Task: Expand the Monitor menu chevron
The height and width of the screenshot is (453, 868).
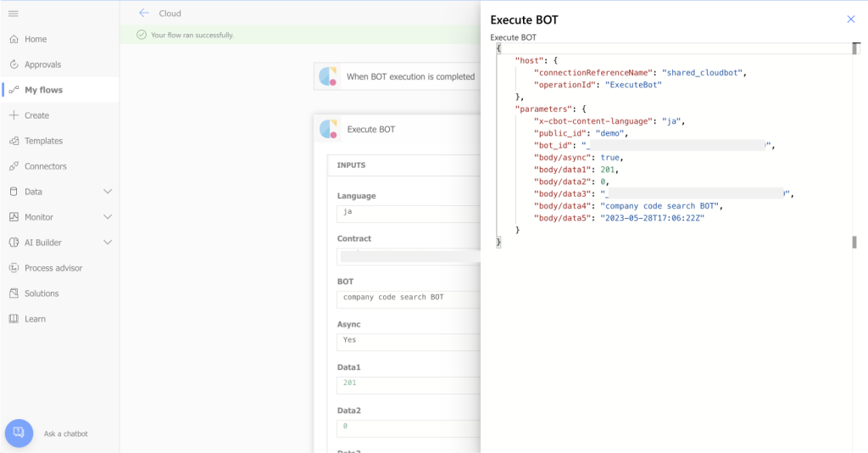Action: pyautogui.click(x=108, y=217)
